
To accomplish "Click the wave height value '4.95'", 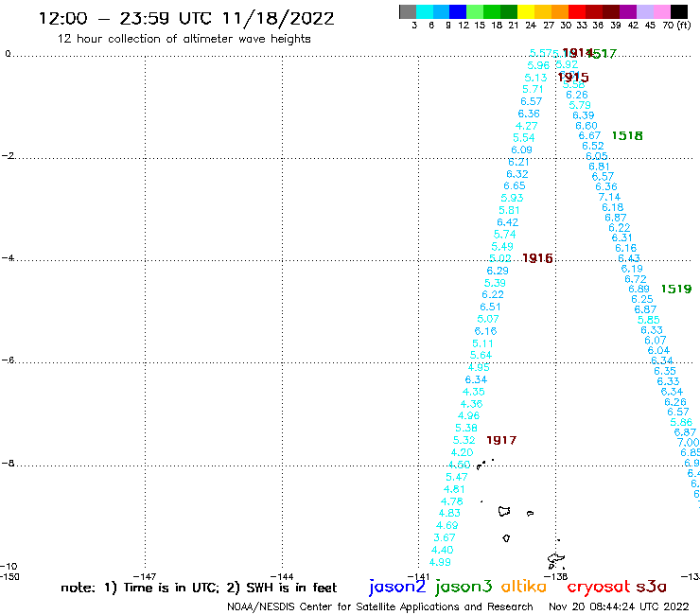I will [x=479, y=367].
